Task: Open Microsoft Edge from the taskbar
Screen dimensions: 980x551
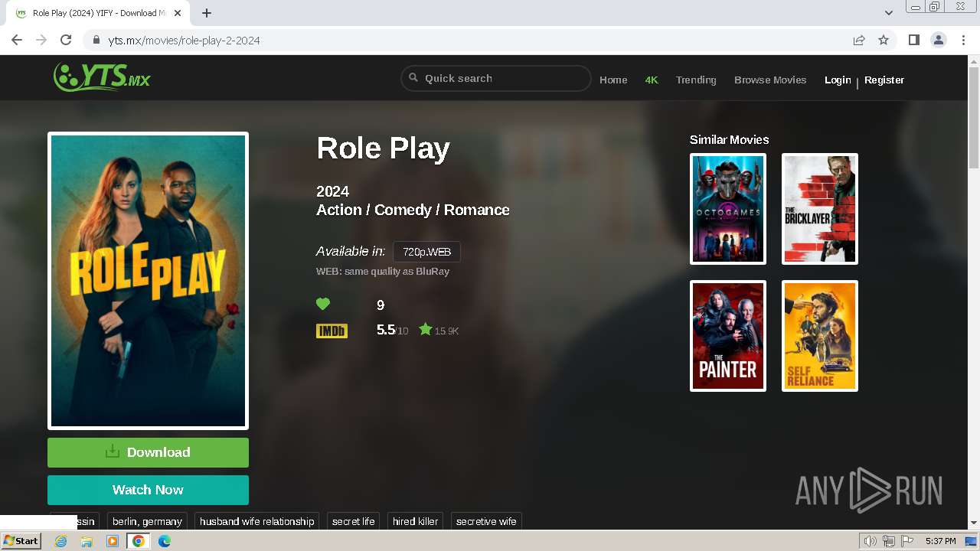Action: [x=165, y=541]
